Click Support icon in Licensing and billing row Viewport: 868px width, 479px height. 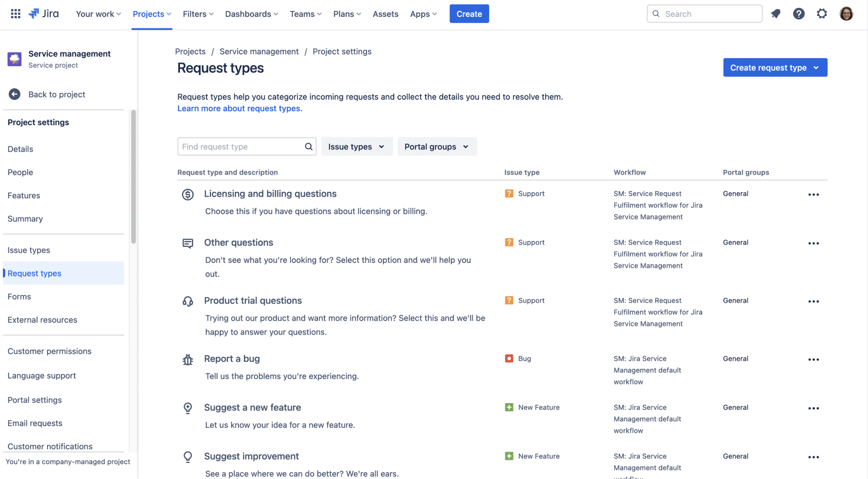[x=509, y=193]
